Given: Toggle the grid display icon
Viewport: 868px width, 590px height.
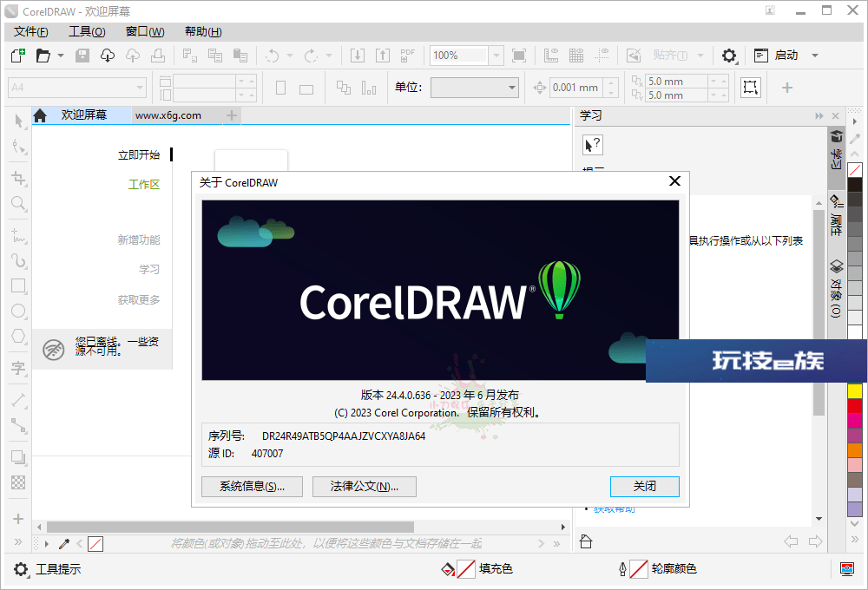Looking at the screenshot, I should pyautogui.click(x=576, y=56).
